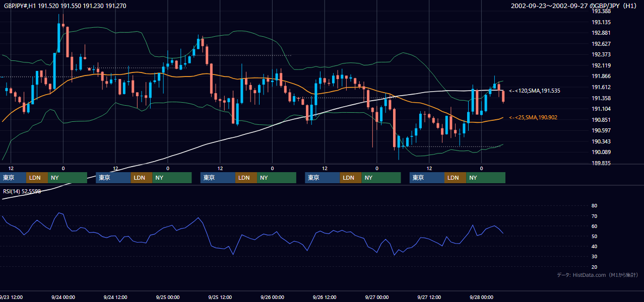
Task: Click the 190.851 price axis label
Action: (x=601, y=120)
